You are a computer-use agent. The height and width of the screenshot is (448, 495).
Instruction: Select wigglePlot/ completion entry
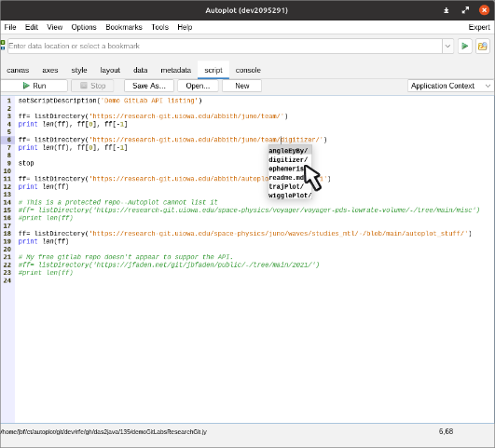[290, 196]
